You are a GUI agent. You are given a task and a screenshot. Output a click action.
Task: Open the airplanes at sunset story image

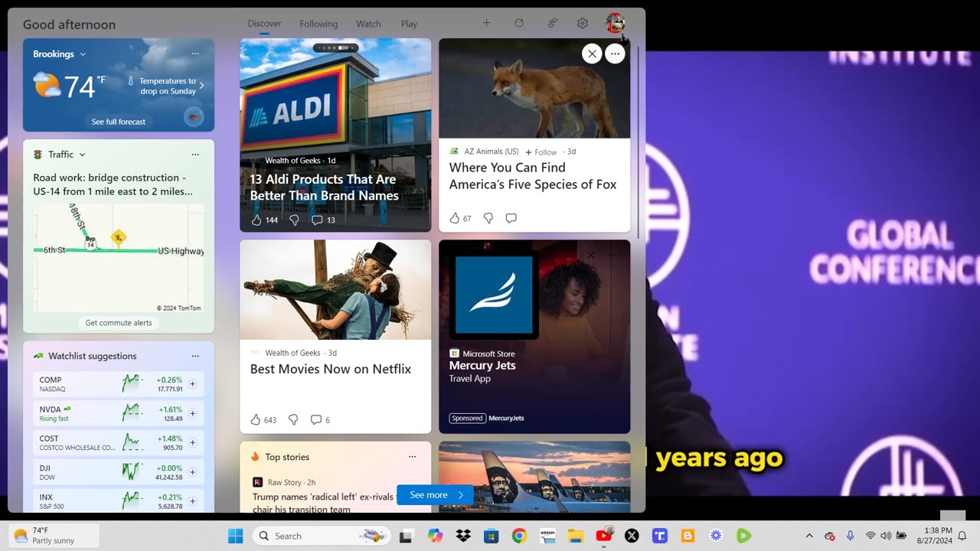(534, 477)
